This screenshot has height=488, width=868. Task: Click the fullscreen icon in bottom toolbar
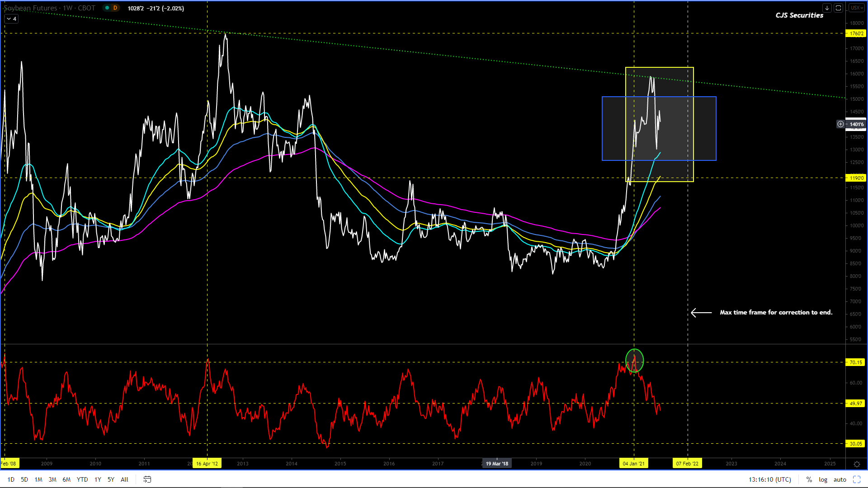coord(857,479)
